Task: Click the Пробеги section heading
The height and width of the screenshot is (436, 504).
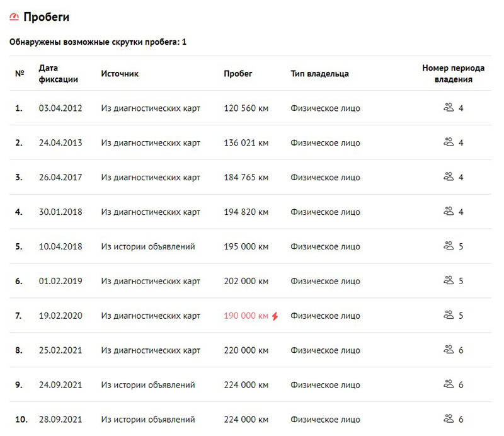Action: pyautogui.click(x=47, y=17)
